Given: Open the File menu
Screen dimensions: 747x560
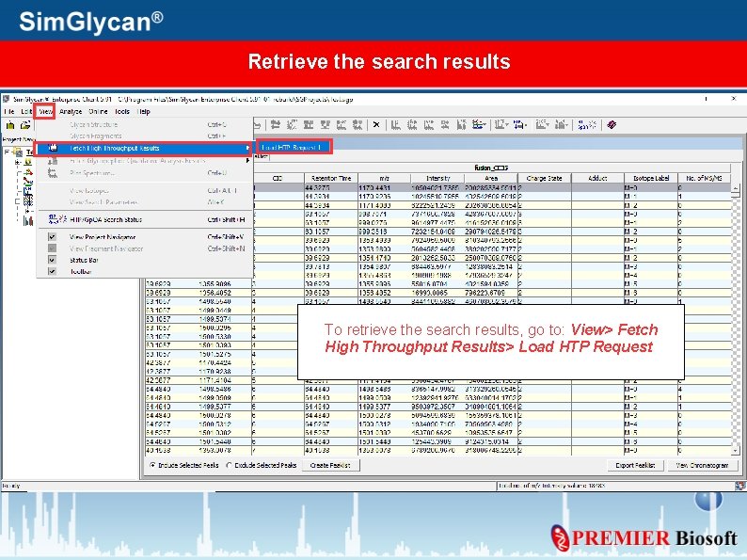Looking at the screenshot, I should pos(9,111).
